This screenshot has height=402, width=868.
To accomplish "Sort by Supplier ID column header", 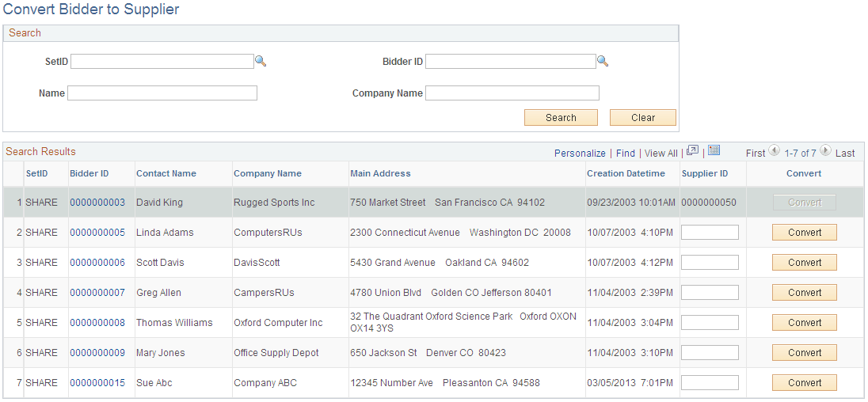I will [x=705, y=173].
